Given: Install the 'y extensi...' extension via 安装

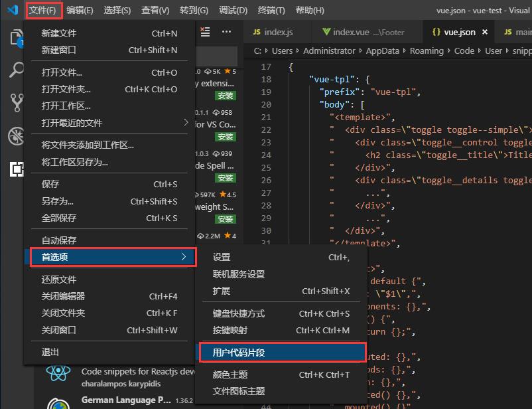Looking at the screenshot, I should pyautogui.click(x=226, y=96).
